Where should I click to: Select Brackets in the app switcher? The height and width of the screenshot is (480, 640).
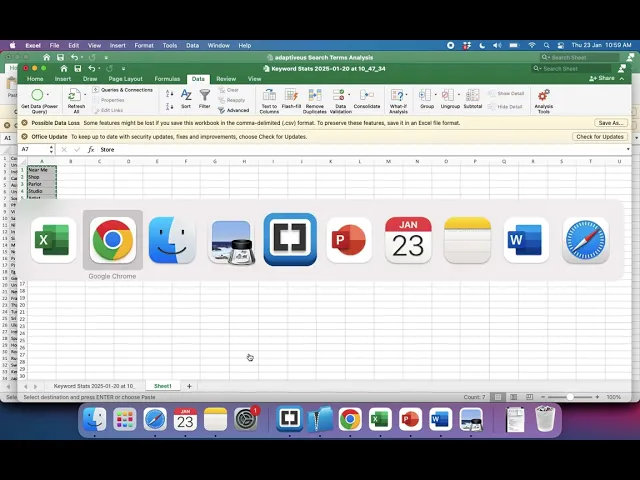pyautogui.click(x=290, y=240)
